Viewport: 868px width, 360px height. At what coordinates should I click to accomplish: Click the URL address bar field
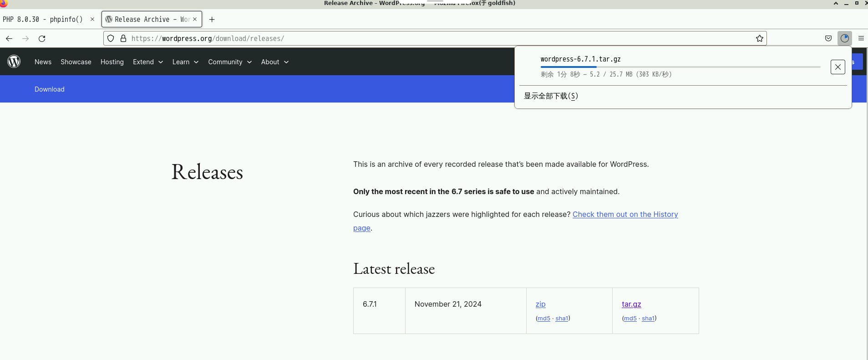pyautogui.click(x=435, y=39)
